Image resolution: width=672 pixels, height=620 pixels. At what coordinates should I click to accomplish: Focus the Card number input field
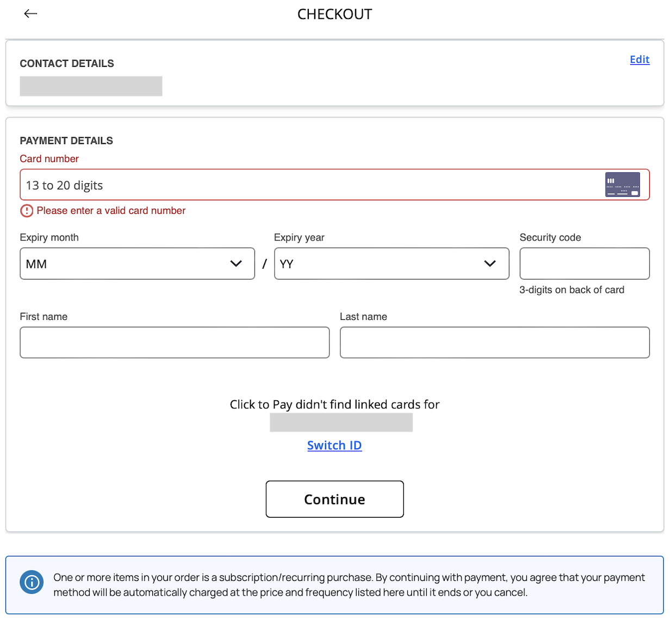pyautogui.click(x=310, y=185)
